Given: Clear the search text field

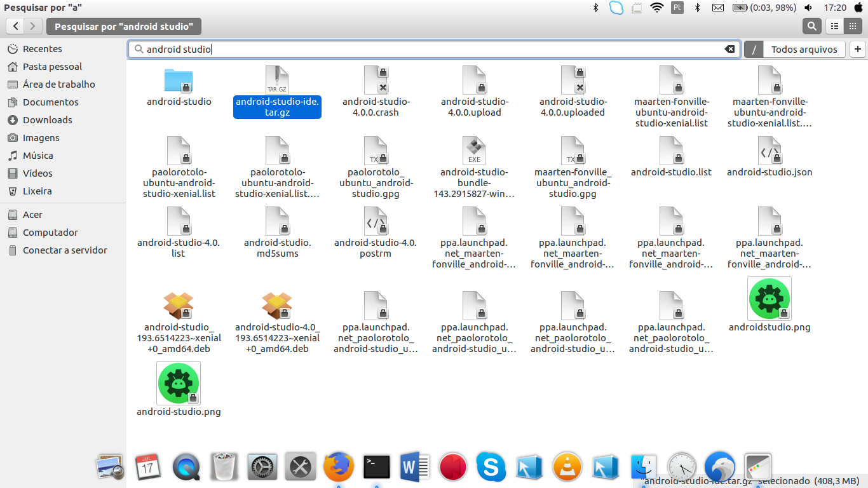Looking at the screenshot, I should pyautogui.click(x=730, y=49).
